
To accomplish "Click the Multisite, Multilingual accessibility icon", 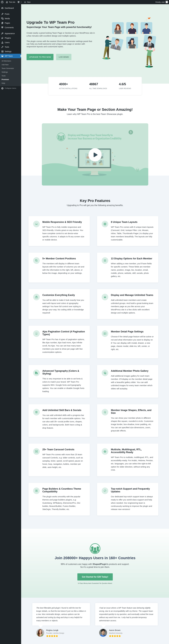I will [105, 451].
